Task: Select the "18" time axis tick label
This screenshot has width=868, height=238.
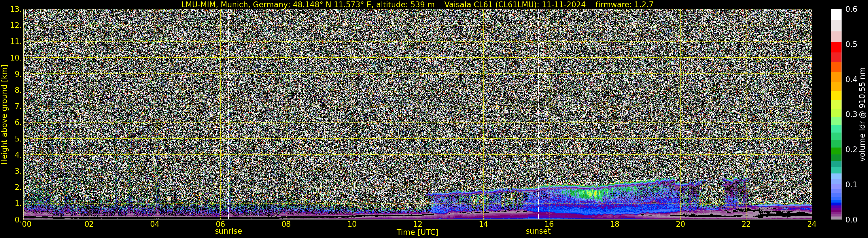Action: pyautogui.click(x=614, y=224)
